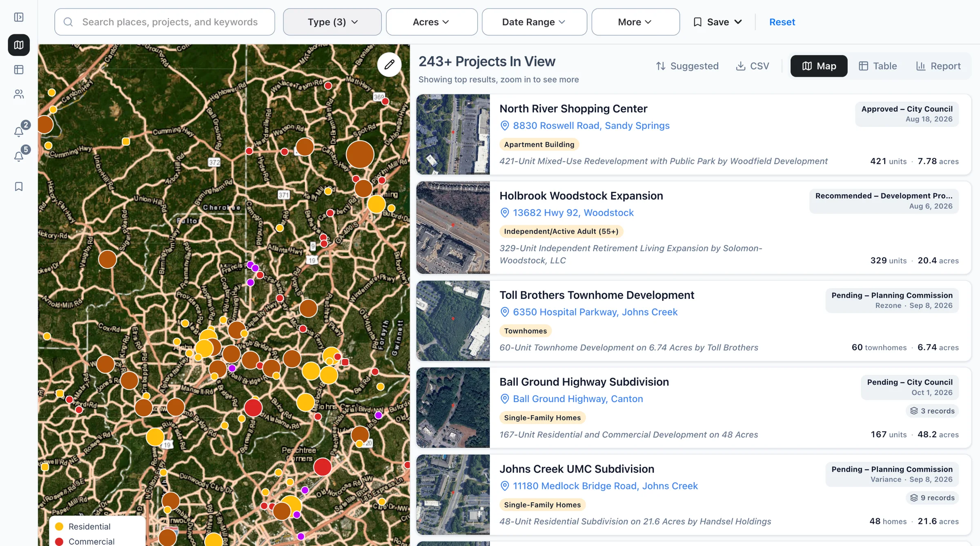
Task: Open saved bookmarks in sidebar
Action: point(19,187)
